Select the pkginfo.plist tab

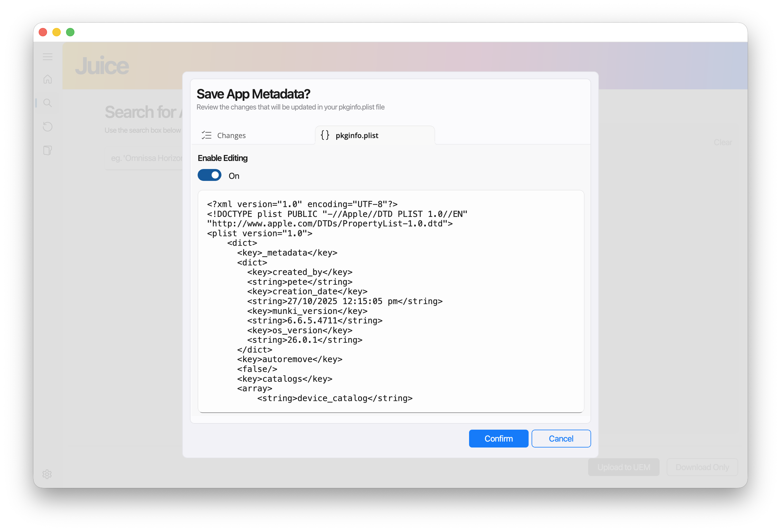coord(357,135)
